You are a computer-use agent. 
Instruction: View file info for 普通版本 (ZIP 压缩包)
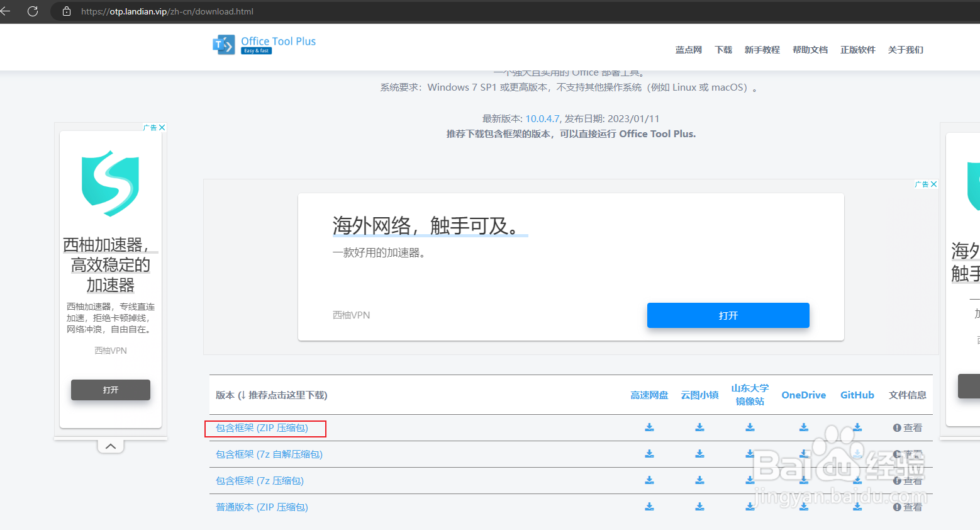pos(908,507)
